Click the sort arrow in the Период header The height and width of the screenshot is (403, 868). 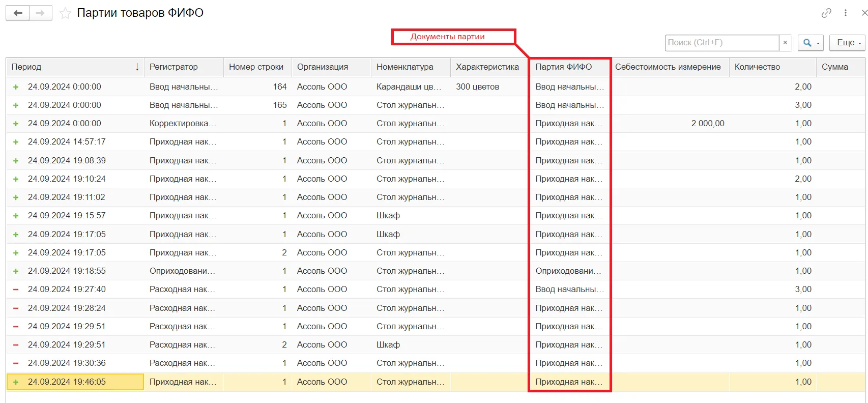pos(137,67)
